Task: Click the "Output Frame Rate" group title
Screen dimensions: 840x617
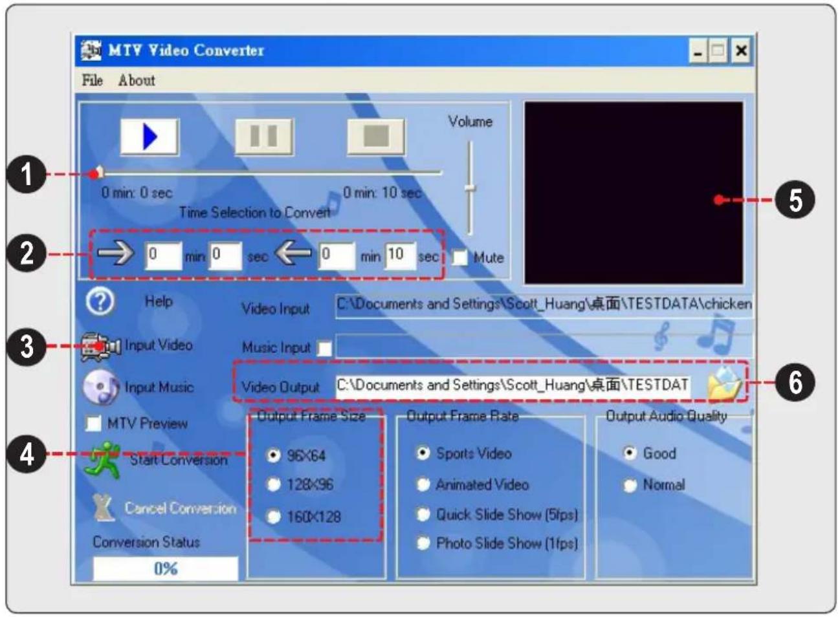Action: pyautogui.click(x=462, y=417)
